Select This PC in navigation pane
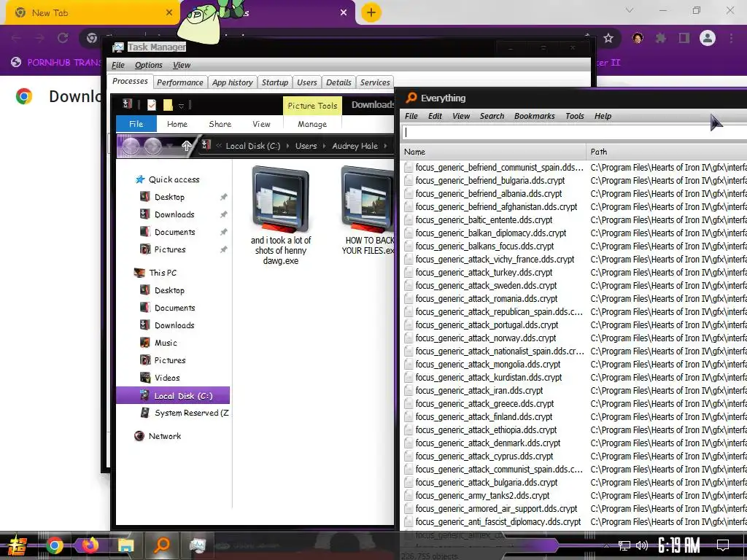This screenshot has width=747, height=560. 163,273
